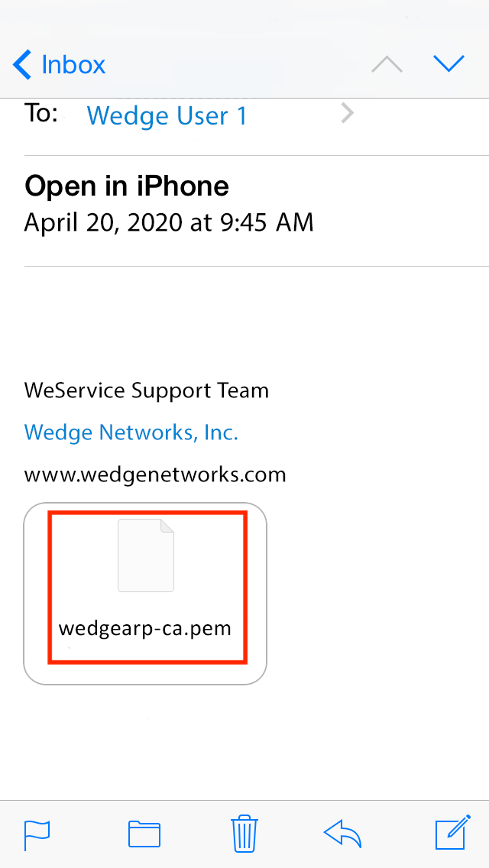This screenshot has height=868, width=489.
Task: Flag this email message
Action: coord(37,834)
